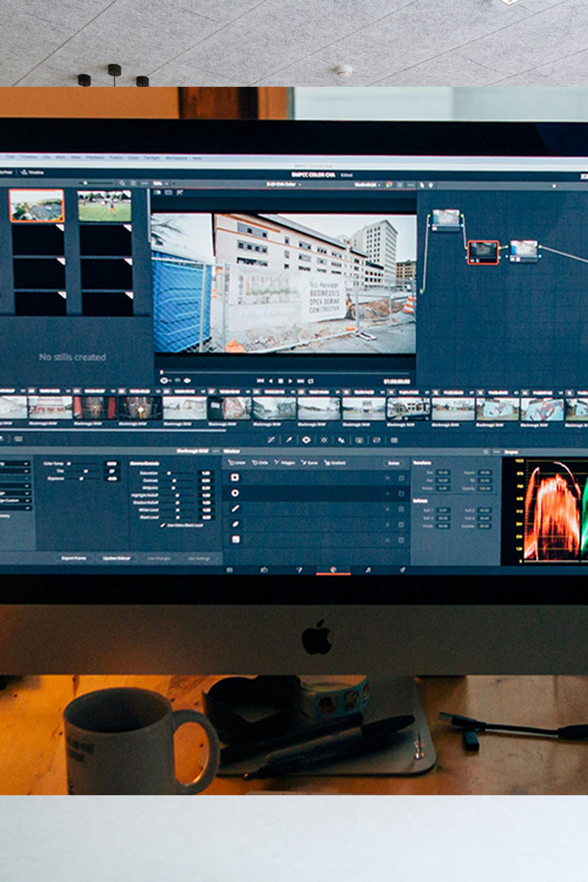Open the Fairlight music note page icon
The height and width of the screenshot is (882, 588).
coord(368,570)
